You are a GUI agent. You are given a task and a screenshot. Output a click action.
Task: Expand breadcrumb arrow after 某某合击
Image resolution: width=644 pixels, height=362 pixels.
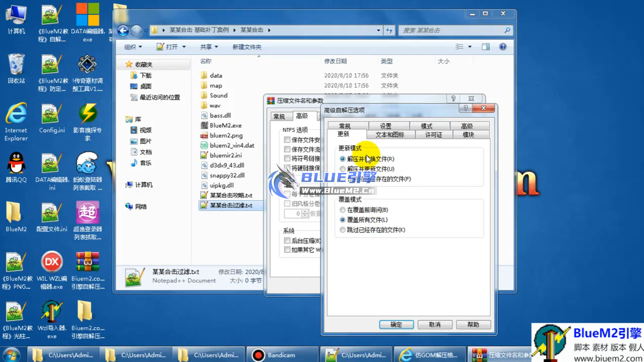click(x=269, y=30)
